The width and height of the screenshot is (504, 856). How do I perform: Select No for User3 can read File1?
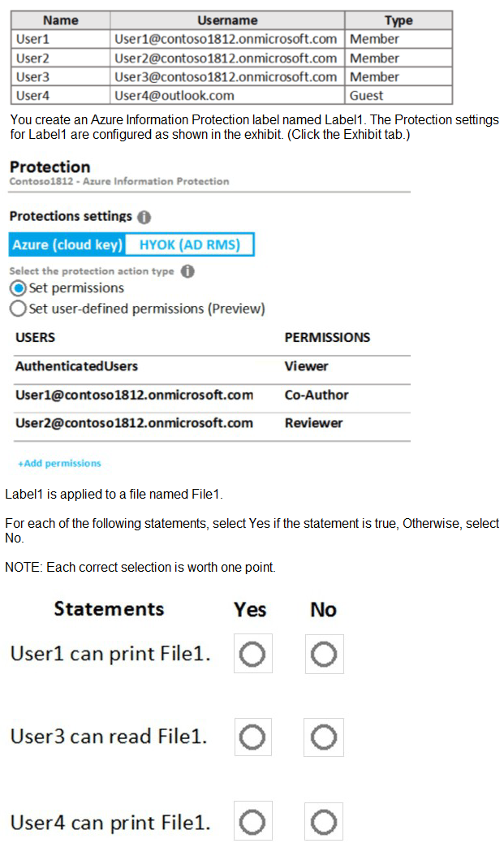324,737
